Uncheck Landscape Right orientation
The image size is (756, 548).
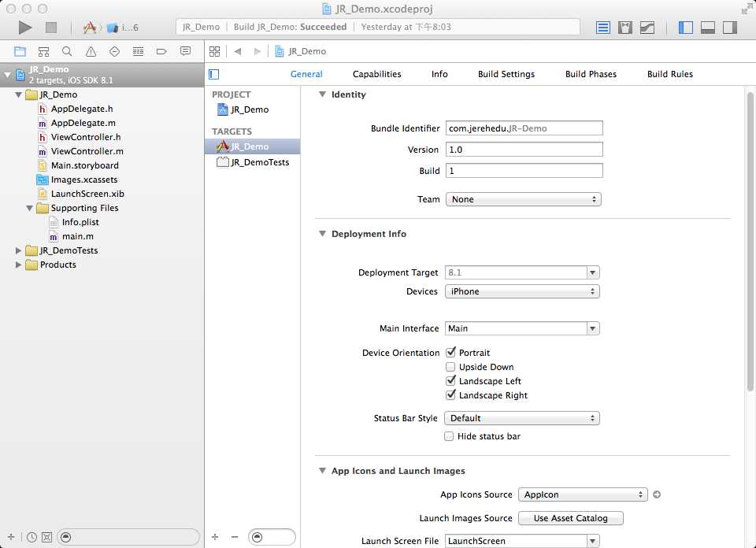pyautogui.click(x=450, y=394)
